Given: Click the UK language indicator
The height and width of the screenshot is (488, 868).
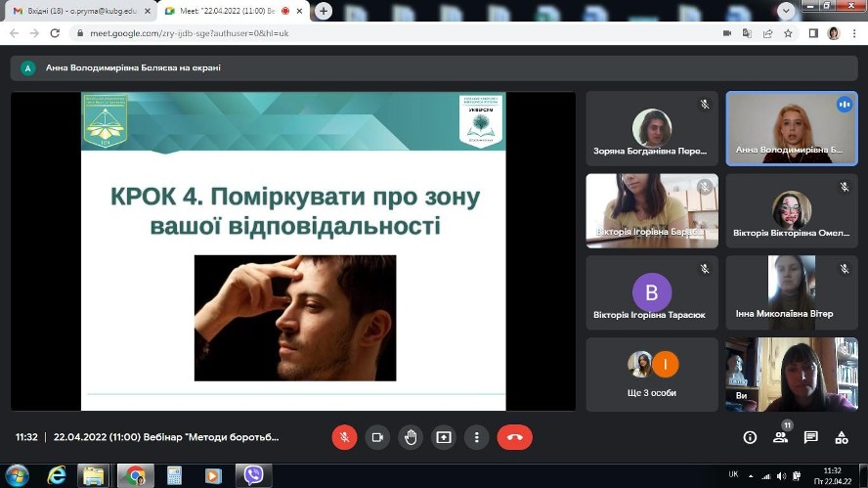Looking at the screenshot, I should coord(733,474).
